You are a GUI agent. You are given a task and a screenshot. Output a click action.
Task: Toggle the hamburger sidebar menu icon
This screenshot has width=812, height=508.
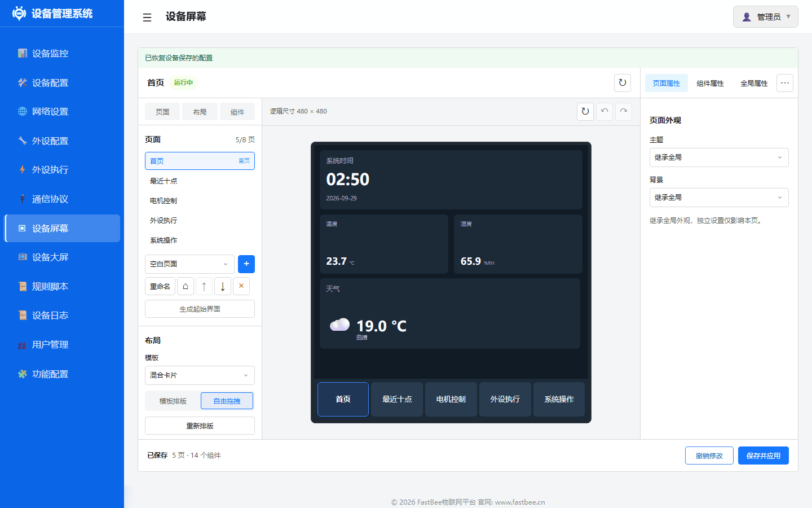click(x=147, y=17)
